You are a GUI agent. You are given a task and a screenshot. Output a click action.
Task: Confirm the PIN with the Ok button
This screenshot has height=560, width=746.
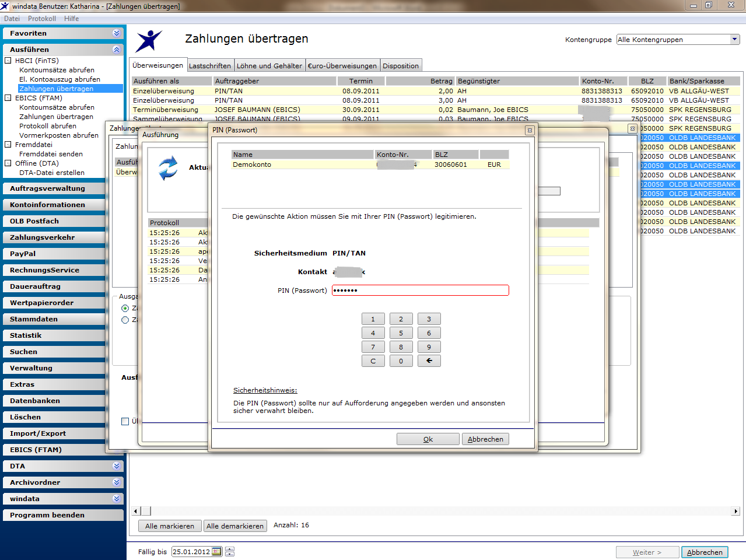point(428,439)
